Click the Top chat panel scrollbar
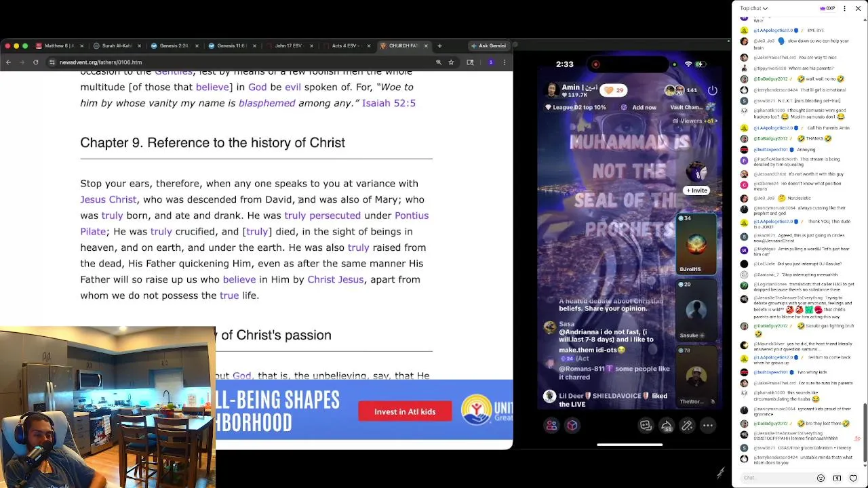The image size is (868, 488). coord(865,433)
